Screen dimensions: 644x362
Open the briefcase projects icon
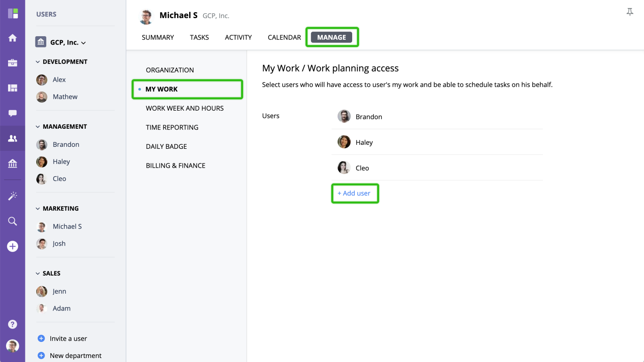pyautogui.click(x=12, y=63)
